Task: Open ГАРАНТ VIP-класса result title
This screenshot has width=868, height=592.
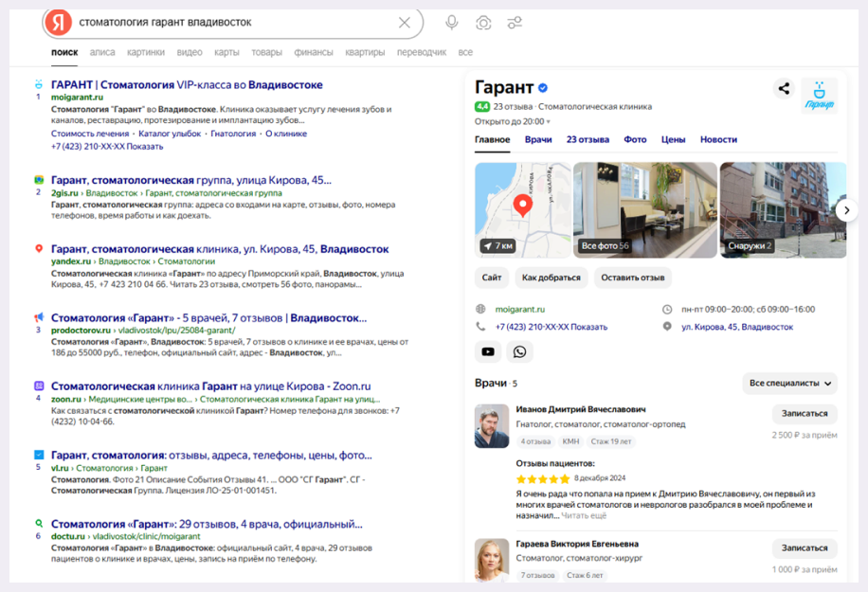Action: 187,84
